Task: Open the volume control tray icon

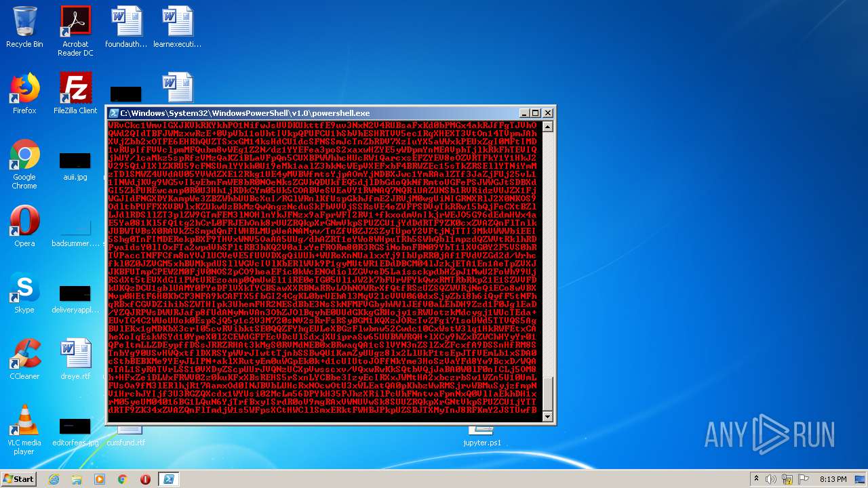Action: 771,479
